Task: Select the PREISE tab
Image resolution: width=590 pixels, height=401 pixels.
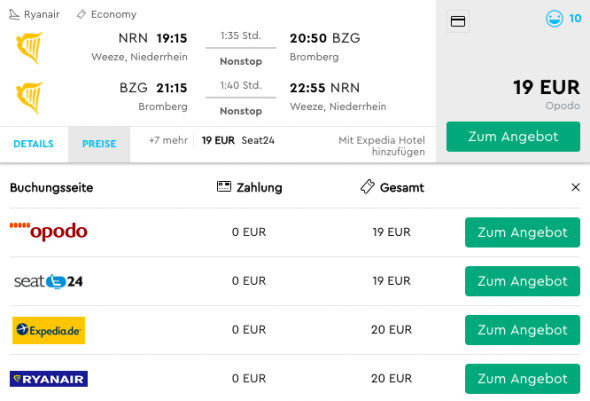Action: coord(99,144)
